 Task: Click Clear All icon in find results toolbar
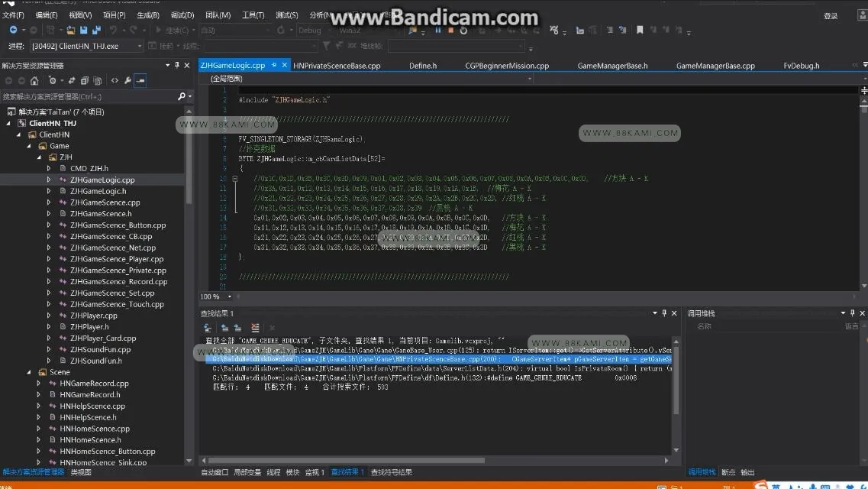tap(255, 328)
